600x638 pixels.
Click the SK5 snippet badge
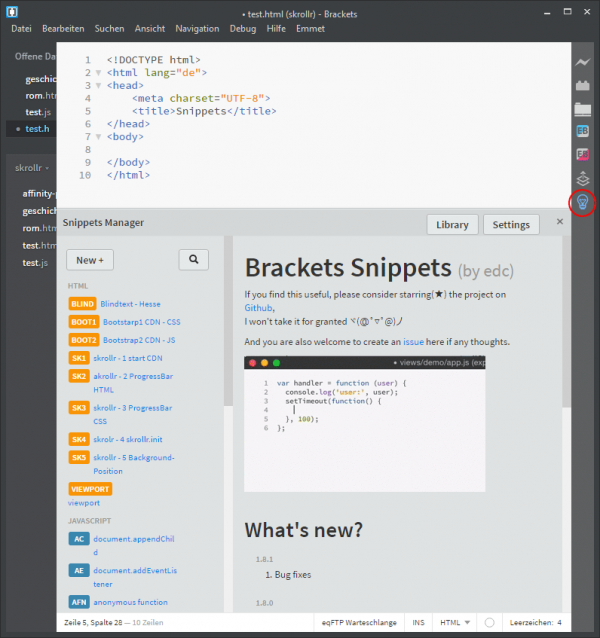pos(79,457)
